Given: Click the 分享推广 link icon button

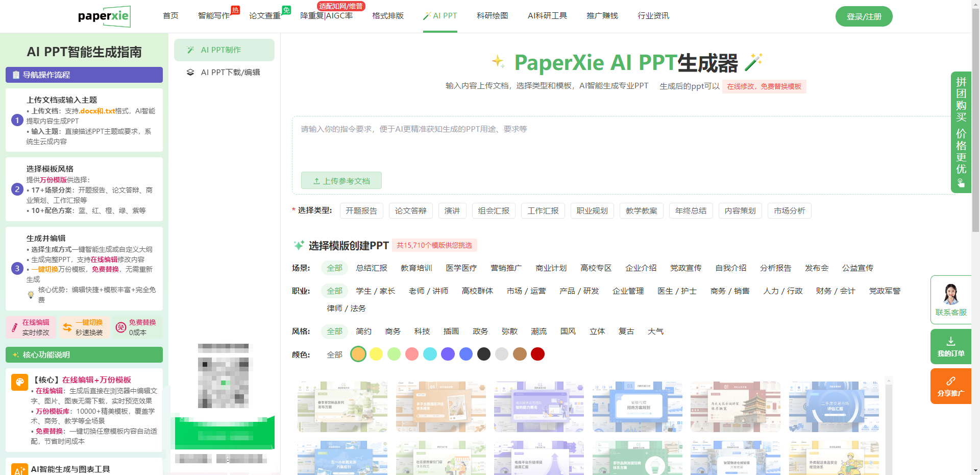Looking at the screenshot, I should [950, 381].
